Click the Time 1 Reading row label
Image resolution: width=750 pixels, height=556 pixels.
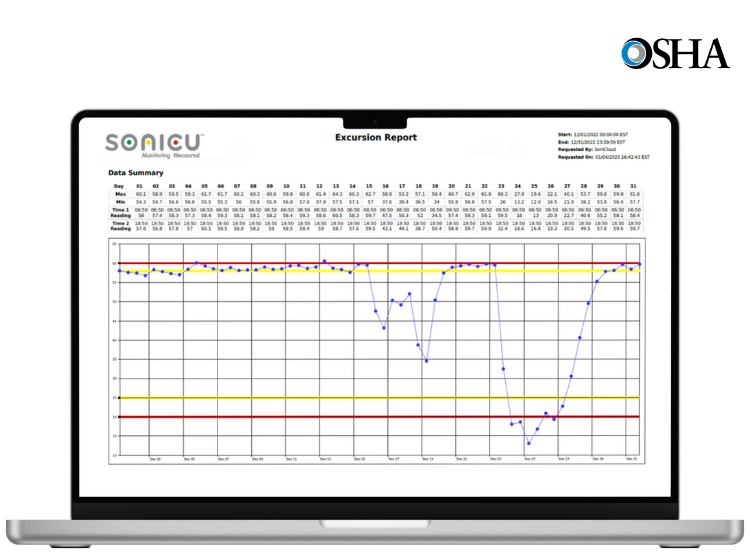[x=120, y=212]
